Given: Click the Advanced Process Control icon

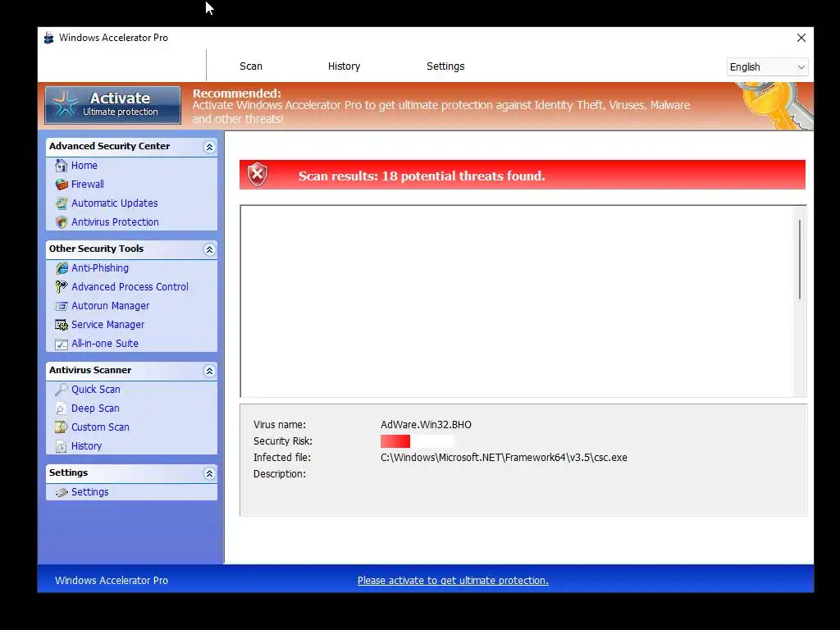Looking at the screenshot, I should pyautogui.click(x=62, y=286).
